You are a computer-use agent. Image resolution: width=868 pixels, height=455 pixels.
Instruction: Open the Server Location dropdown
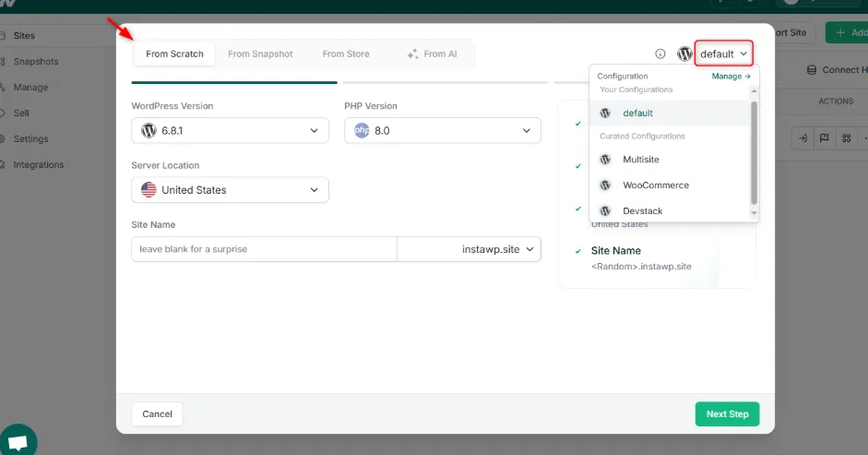[230, 190]
